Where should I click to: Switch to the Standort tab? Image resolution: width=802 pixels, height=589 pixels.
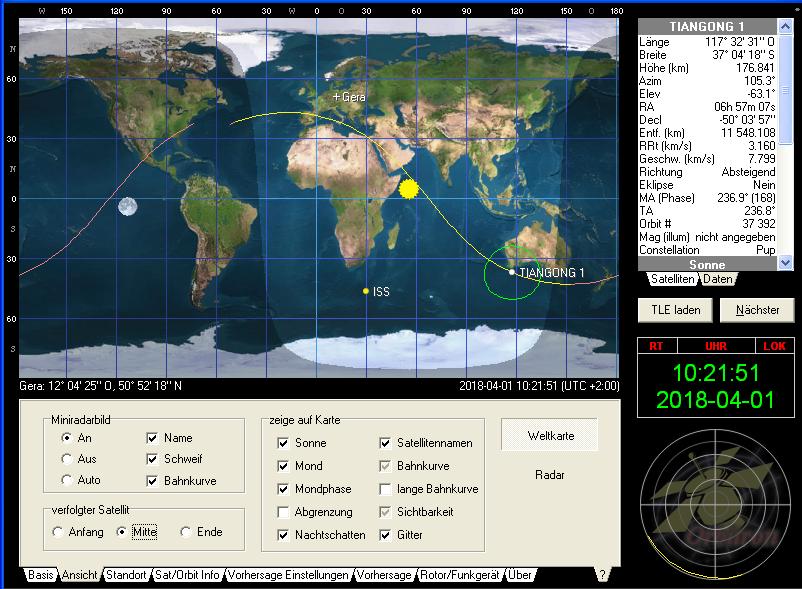click(x=125, y=575)
